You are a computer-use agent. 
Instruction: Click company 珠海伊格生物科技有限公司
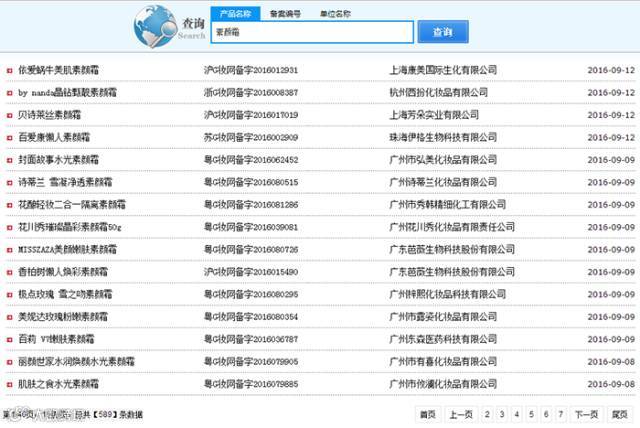443,137
